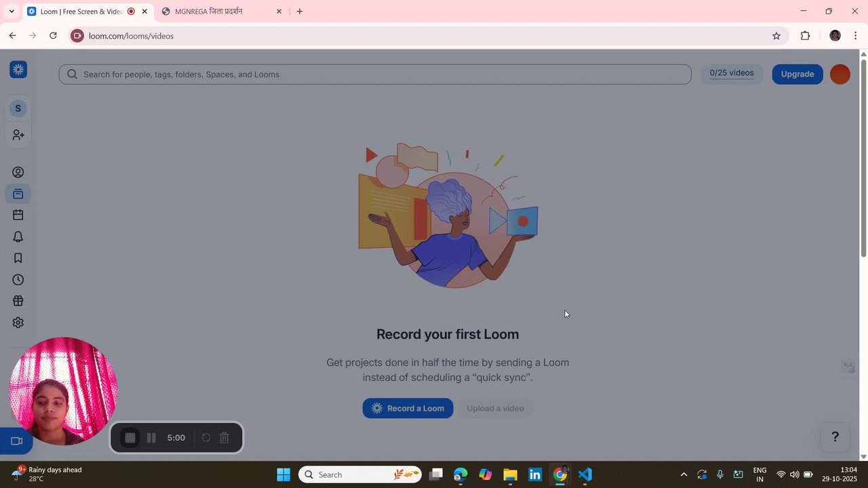
Task: Open a new browser tab
Action: pyautogui.click(x=300, y=12)
